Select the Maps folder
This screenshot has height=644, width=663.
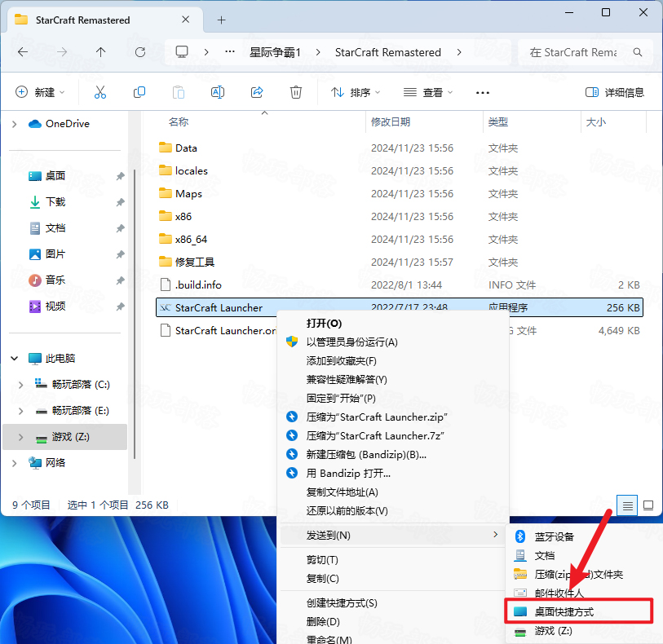(x=188, y=193)
